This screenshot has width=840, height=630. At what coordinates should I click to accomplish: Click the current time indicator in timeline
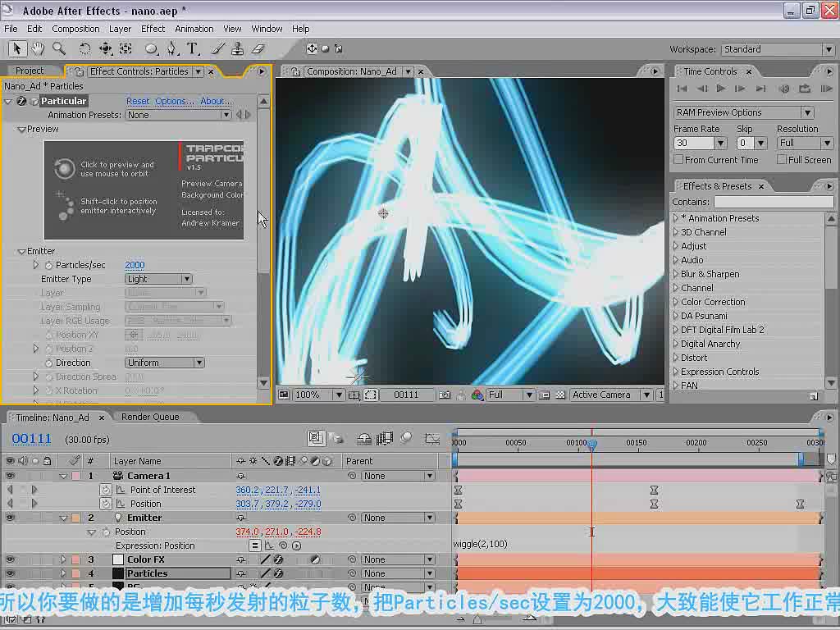click(592, 444)
